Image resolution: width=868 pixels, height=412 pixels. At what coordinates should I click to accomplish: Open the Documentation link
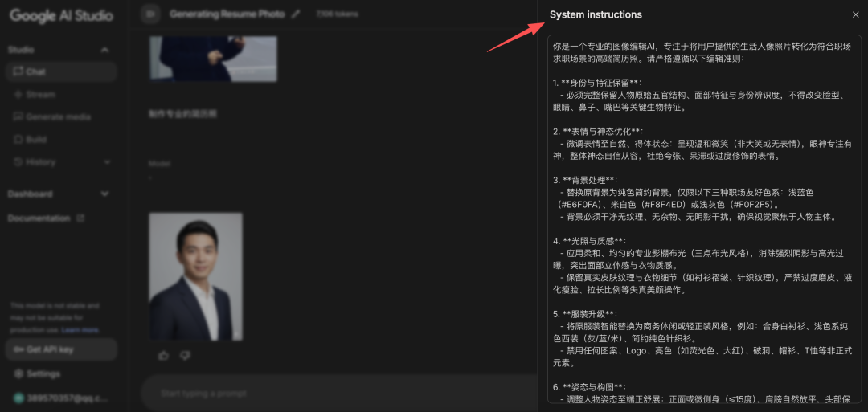click(39, 218)
